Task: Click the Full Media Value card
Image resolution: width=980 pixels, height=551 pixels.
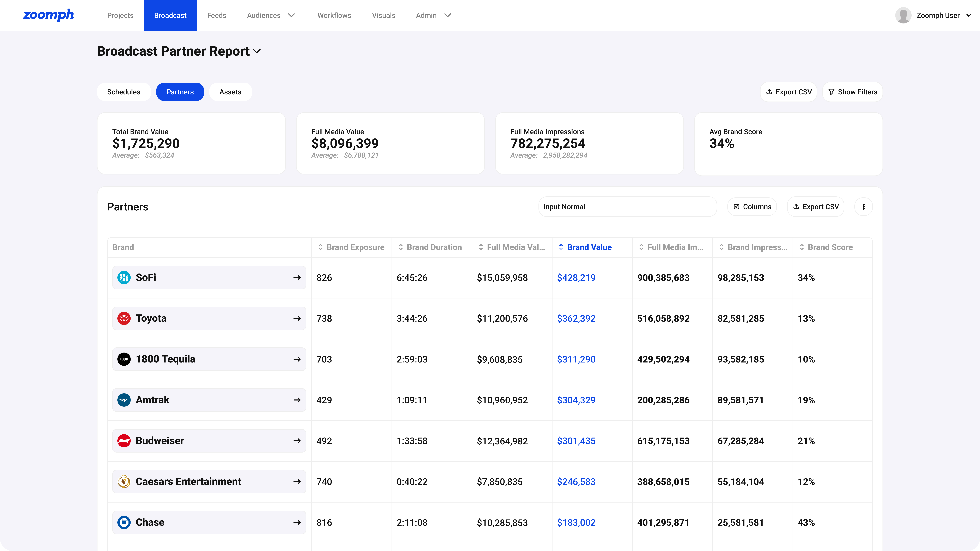Action: click(390, 143)
